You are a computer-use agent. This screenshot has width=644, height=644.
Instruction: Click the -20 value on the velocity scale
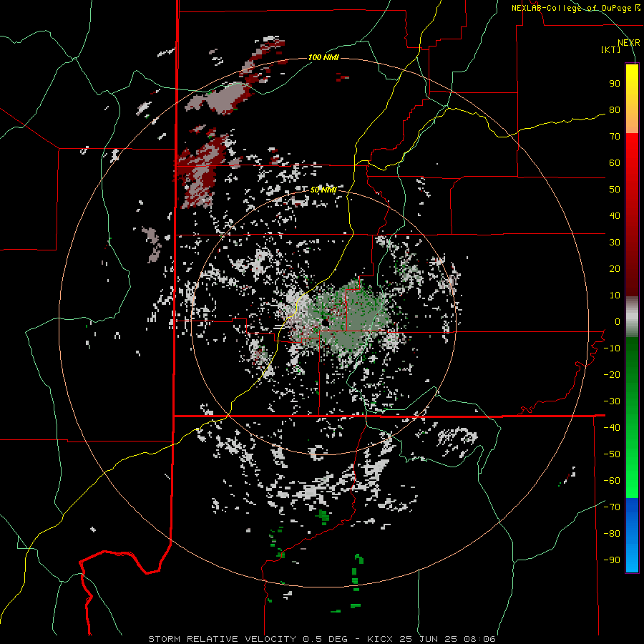tap(612, 375)
